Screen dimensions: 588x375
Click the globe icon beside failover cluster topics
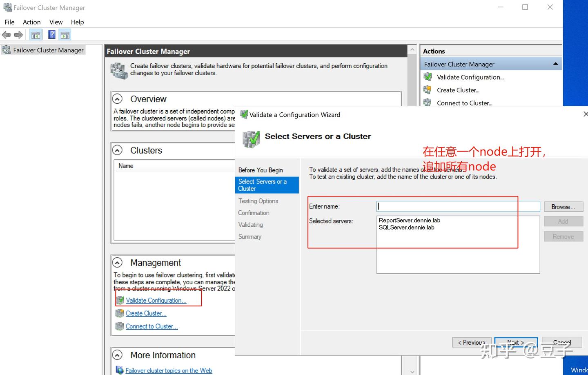point(119,370)
